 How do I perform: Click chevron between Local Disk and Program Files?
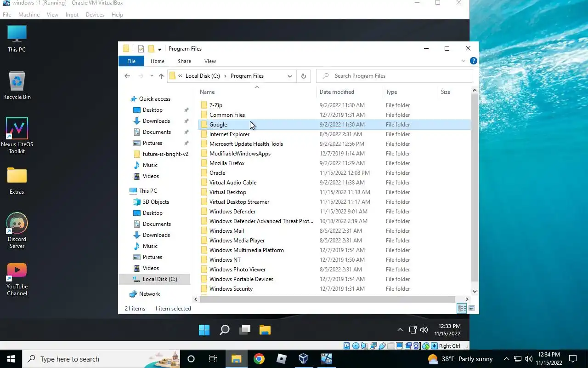click(226, 76)
